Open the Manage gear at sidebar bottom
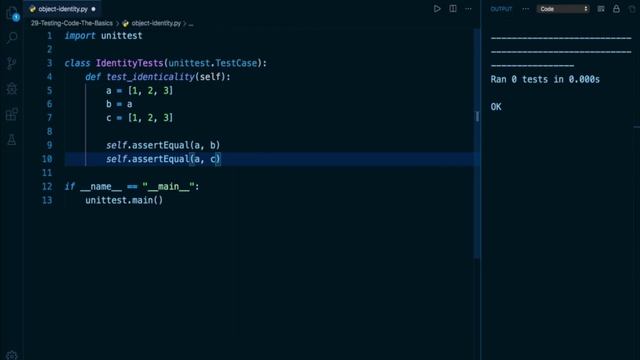The image size is (640, 360). click(12, 355)
